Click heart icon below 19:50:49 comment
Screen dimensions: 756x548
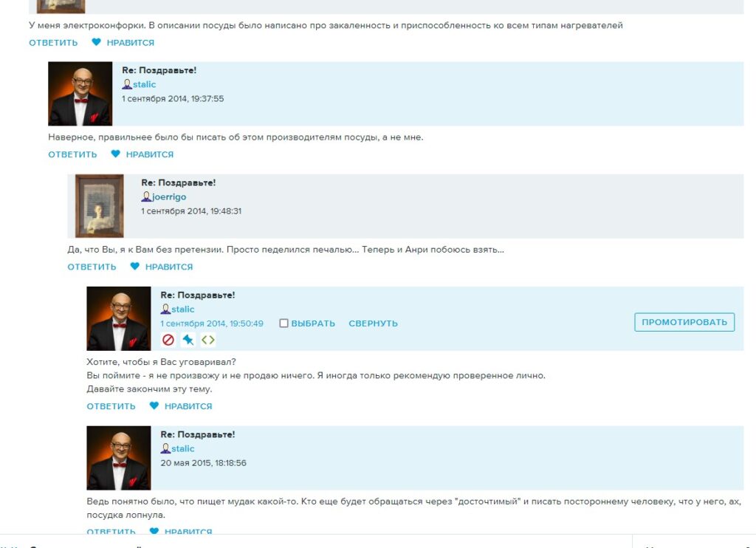[154, 405]
